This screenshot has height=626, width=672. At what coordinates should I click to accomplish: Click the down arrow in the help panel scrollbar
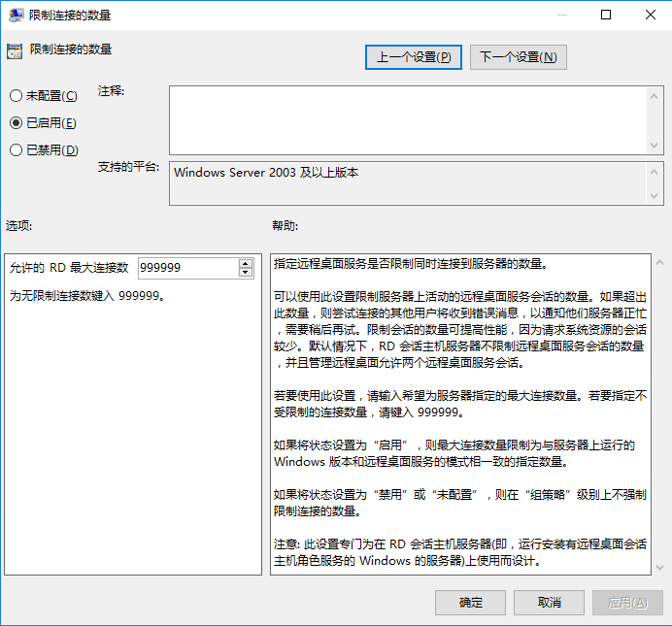pos(660,568)
